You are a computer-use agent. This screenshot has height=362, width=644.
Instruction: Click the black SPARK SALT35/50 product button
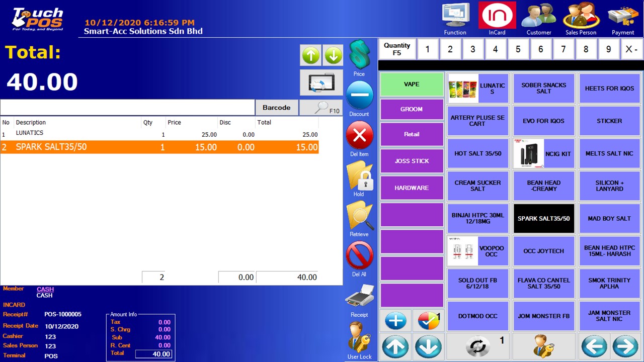544,218
